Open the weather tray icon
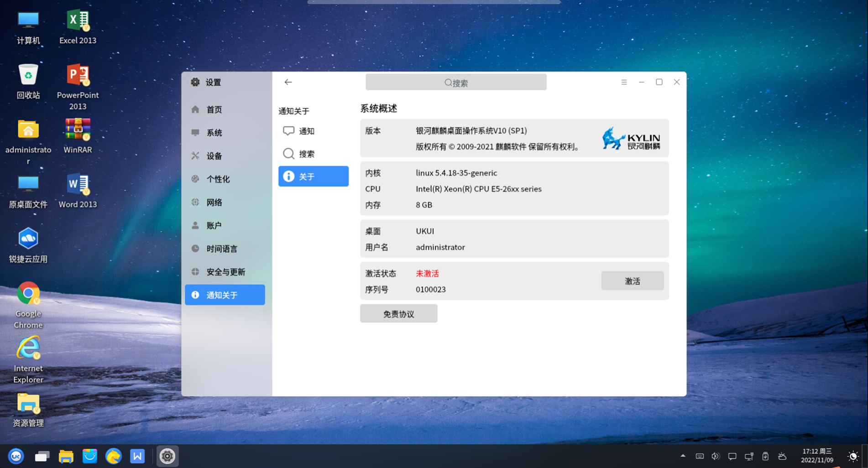Screen dimensions: 868x468 tap(782, 456)
